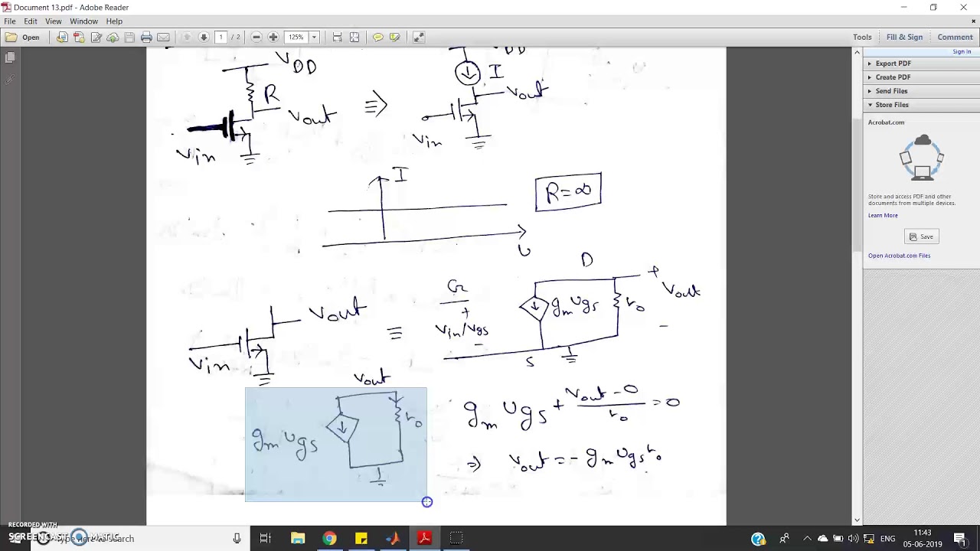Viewport: 980px width, 551px height.
Task: Click the help question mark tray icon
Action: pos(758,539)
